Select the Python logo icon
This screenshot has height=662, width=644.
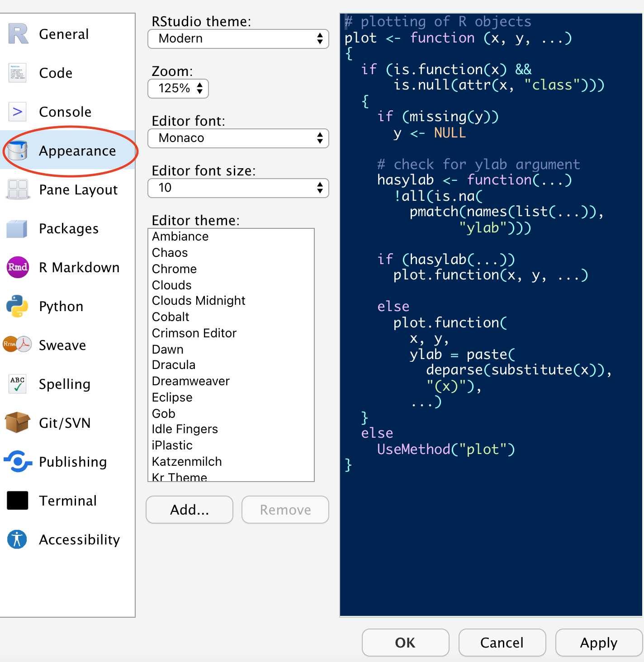[18, 306]
